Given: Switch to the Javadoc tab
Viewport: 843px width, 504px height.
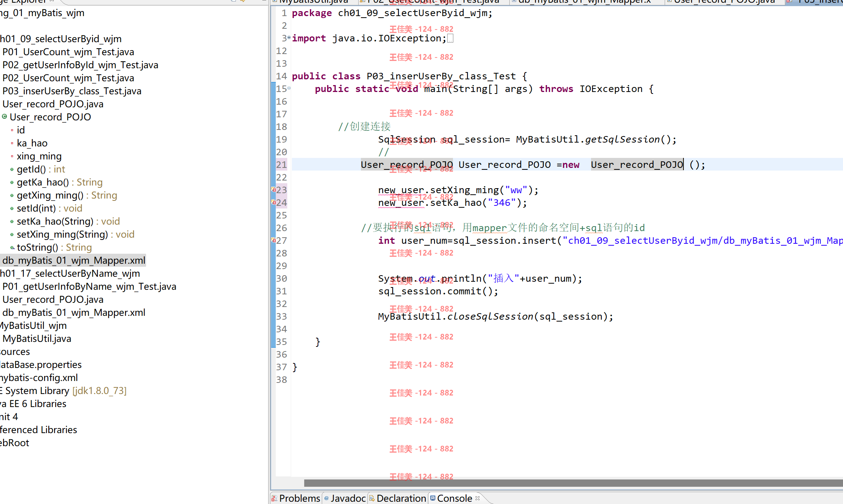Looking at the screenshot, I should 345,498.
